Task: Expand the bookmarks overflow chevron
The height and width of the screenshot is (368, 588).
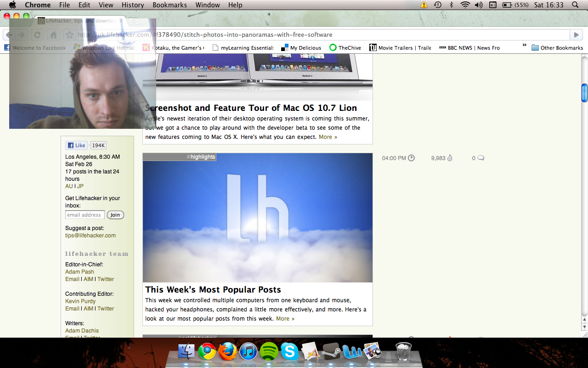Action: (x=524, y=46)
